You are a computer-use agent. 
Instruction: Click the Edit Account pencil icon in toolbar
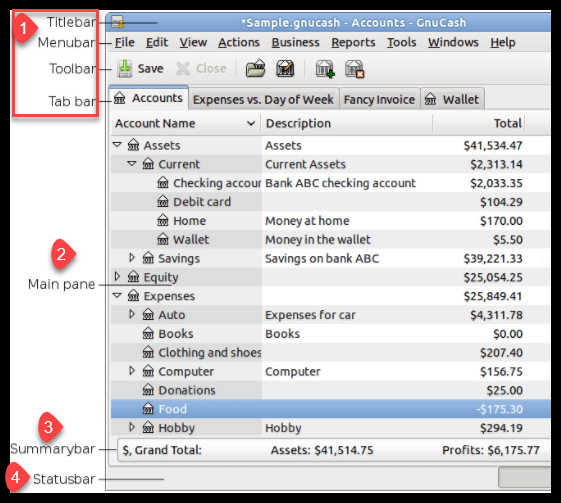coord(285,68)
